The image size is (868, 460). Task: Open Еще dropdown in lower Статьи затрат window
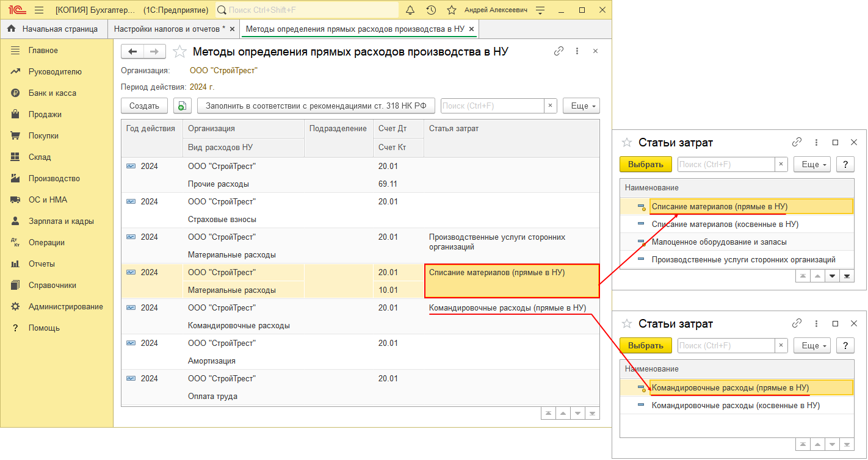click(812, 345)
